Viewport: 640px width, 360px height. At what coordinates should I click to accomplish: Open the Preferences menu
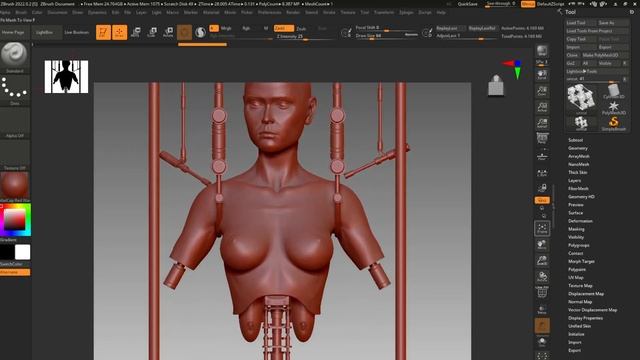(x=269, y=12)
